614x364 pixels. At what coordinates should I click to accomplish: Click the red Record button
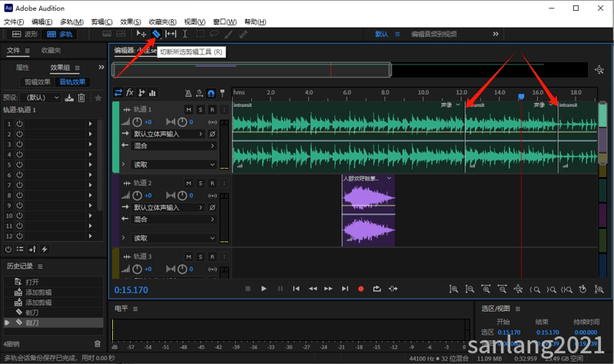pos(360,289)
